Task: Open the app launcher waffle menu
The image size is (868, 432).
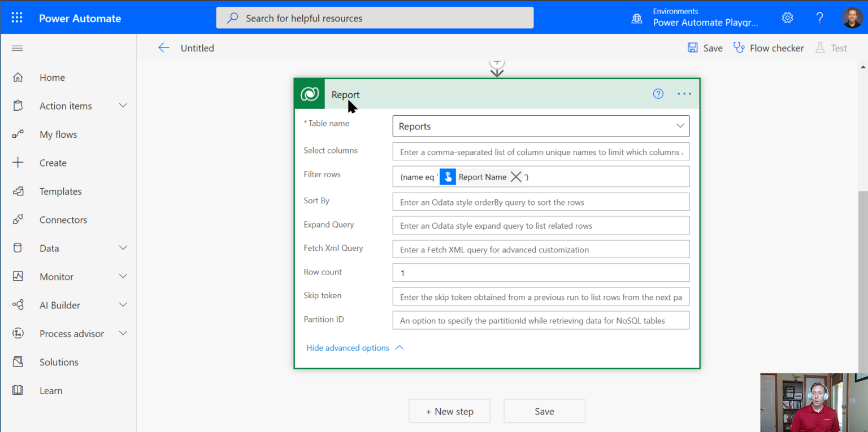Action: 17,17
